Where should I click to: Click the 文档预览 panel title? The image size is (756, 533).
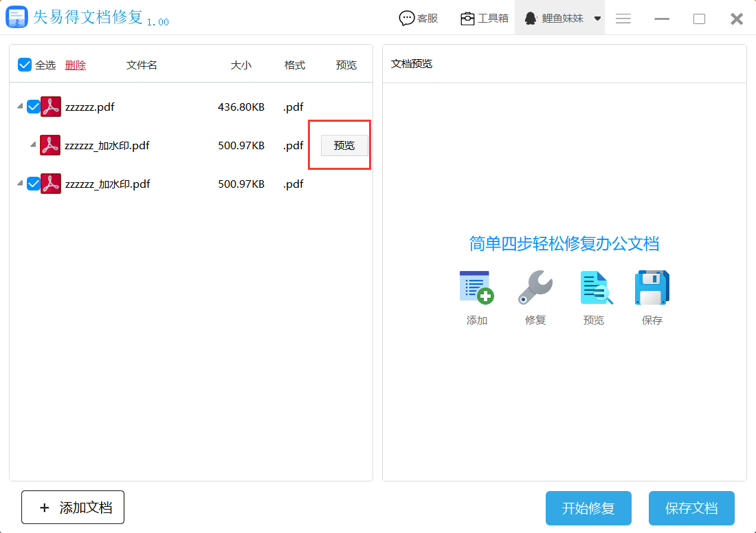(x=411, y=64)
